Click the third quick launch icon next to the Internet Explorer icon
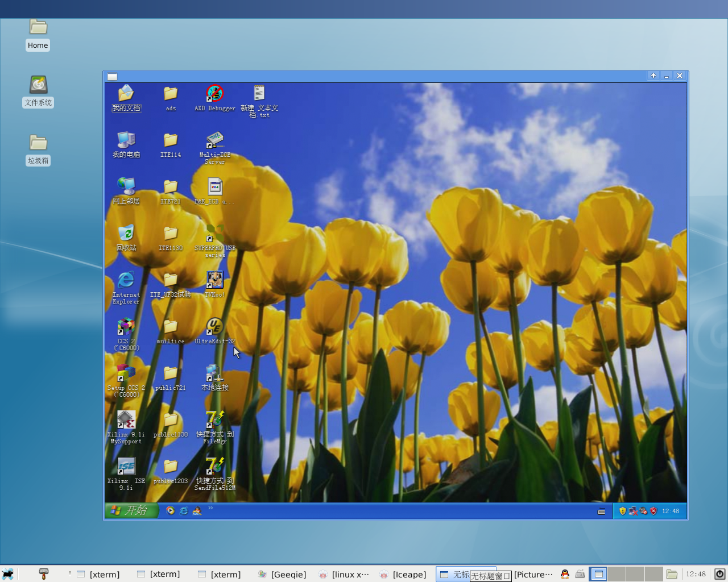Screen dimensions: 728x582 [197, 510]
